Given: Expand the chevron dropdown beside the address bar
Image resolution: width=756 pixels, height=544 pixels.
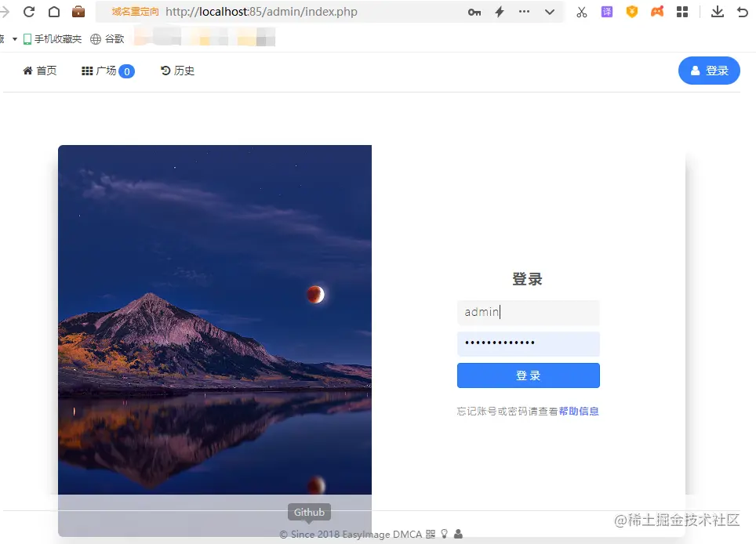Looking at the screenshot, I should (550, 12).
